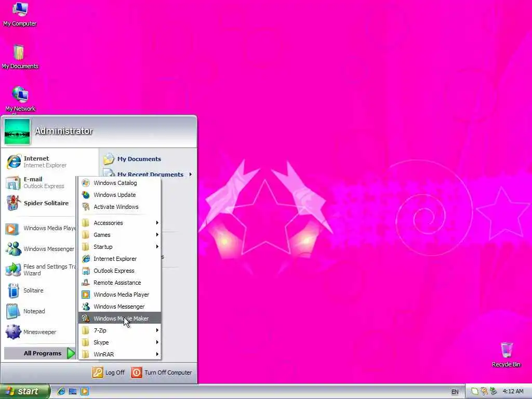Open My Computer desktop icon
532x399 pixels.
click(x=20, y=14)
